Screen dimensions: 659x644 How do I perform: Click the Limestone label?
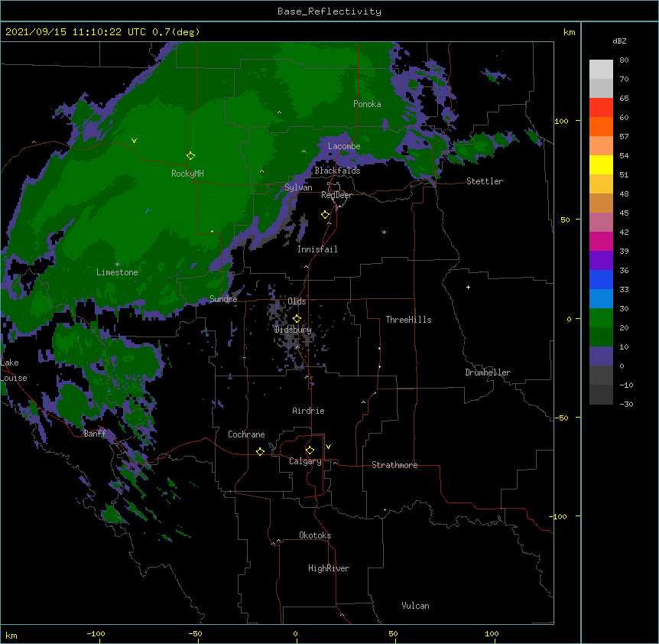pyautogui.click(x=117, y=272)
